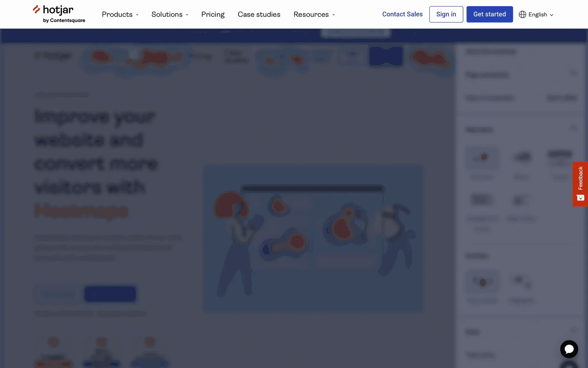Expand the Resources menu chevron
The width and height of the screenshot is (588, 368).
click(334, 15)
